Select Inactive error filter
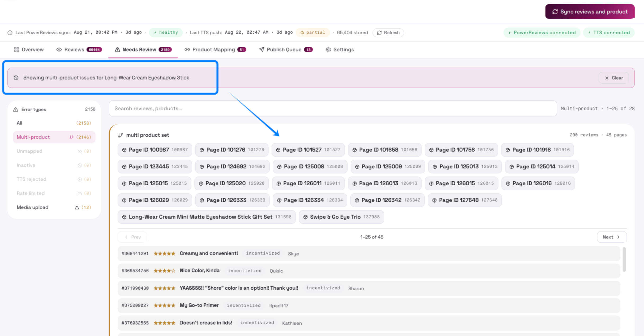The width and height of the screenshot is (644, 336). pos(54,165)
